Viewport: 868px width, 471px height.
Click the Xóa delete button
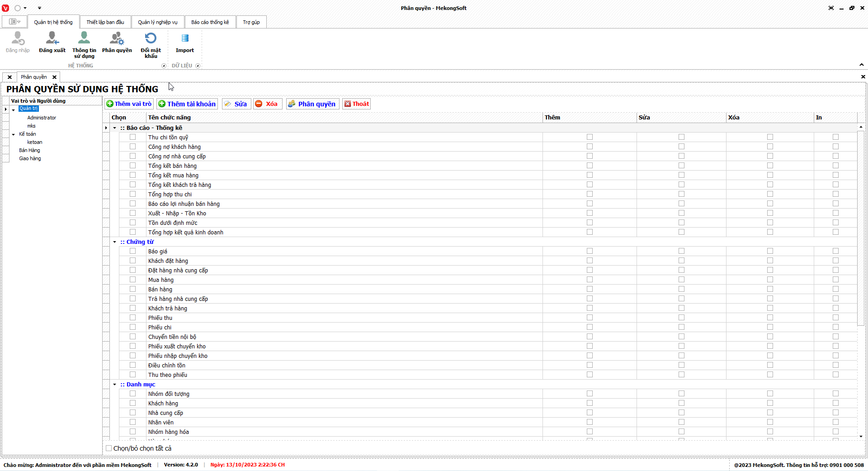click(x=268, y=104)
